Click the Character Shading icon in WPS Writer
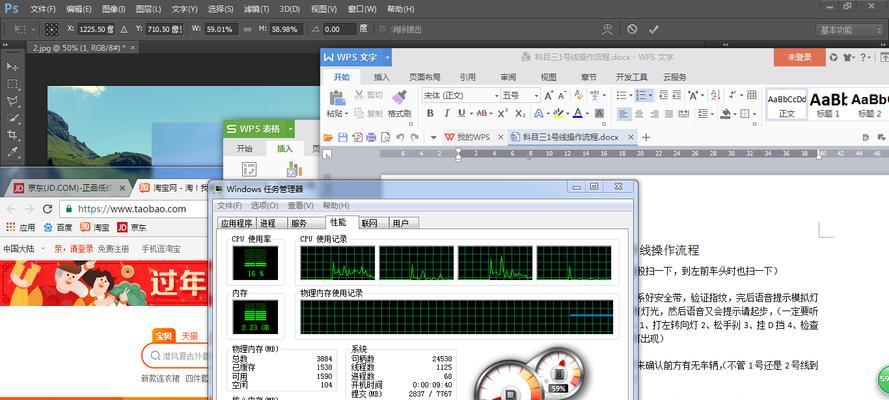This screenshot has height=400, width=889. tap(599, 113)
